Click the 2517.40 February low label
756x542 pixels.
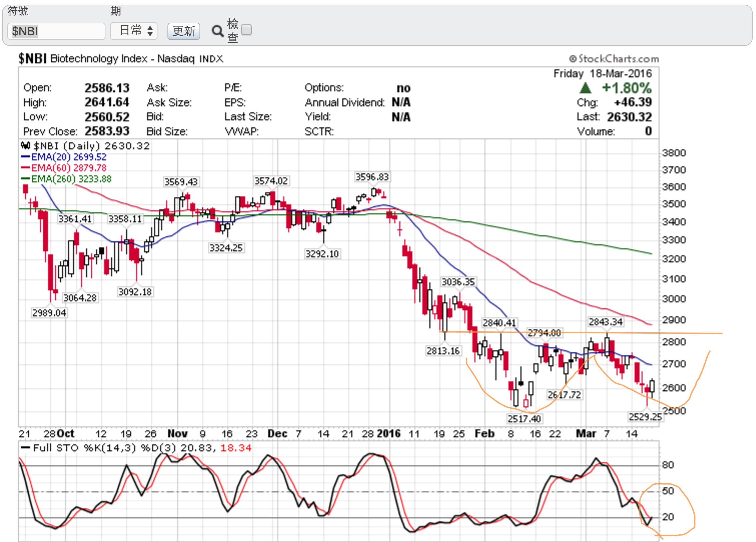click(524, 418)
